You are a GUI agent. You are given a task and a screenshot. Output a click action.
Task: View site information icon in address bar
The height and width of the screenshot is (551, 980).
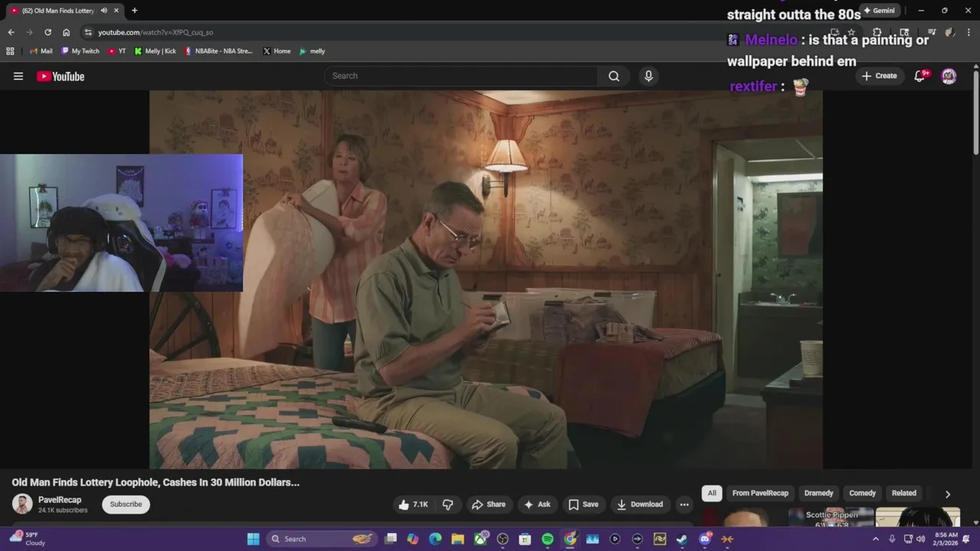(x=88, y=32)
